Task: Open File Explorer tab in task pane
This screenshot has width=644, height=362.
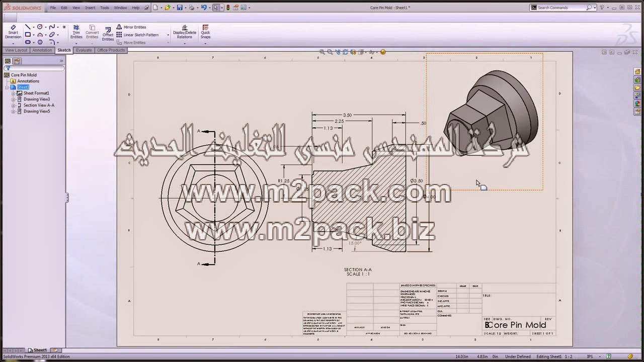Action: [637, 87]
